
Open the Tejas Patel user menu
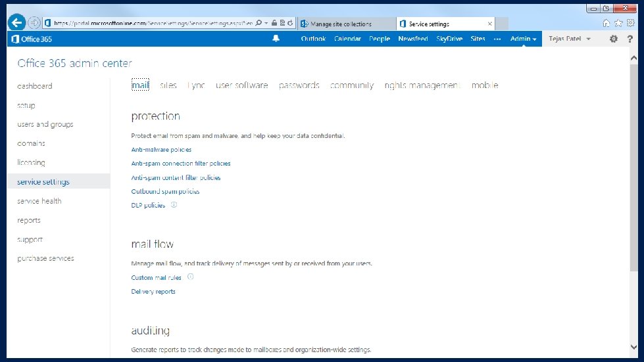pos(569,39)
